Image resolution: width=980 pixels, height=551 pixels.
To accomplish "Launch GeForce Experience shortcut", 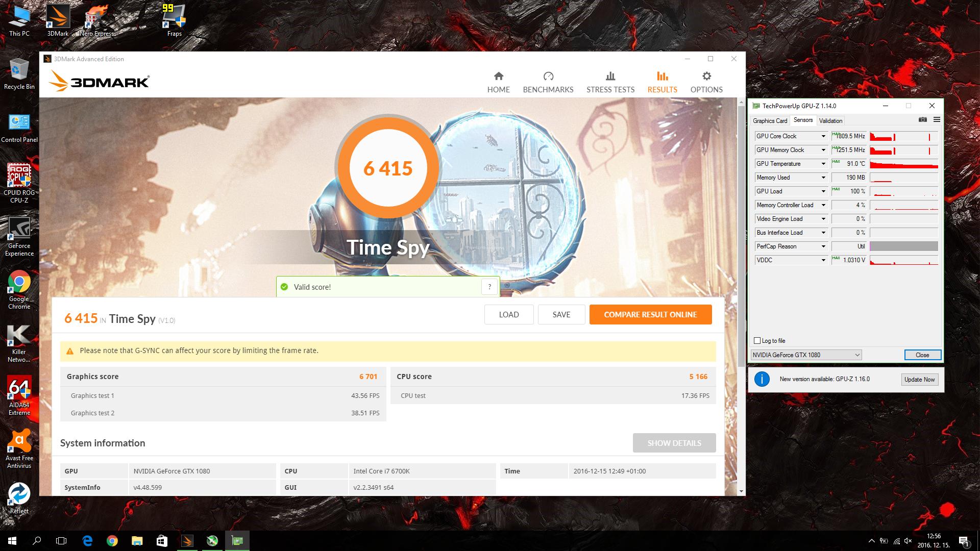I will click(19, 237).
